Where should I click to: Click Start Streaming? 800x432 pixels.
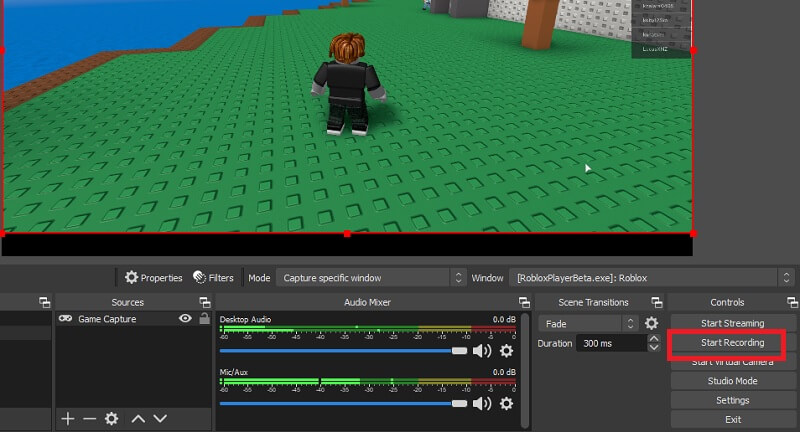(733, 323)
